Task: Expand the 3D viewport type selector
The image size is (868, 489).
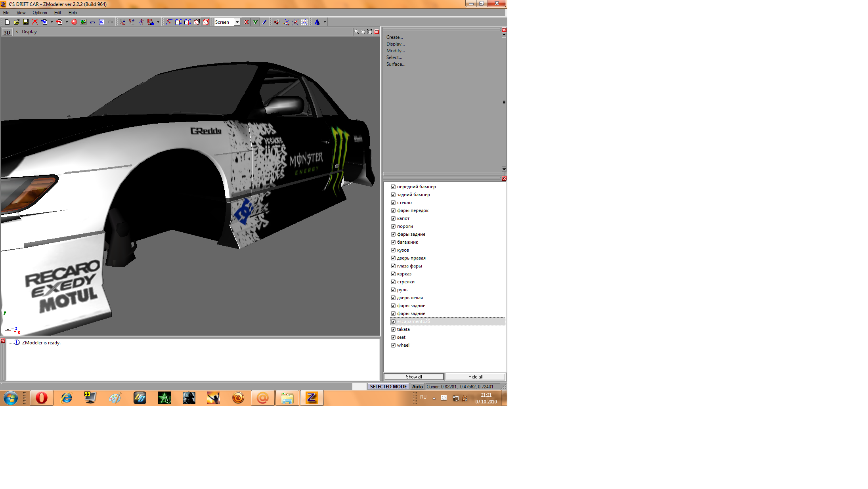Action: (x=7, y=32)
